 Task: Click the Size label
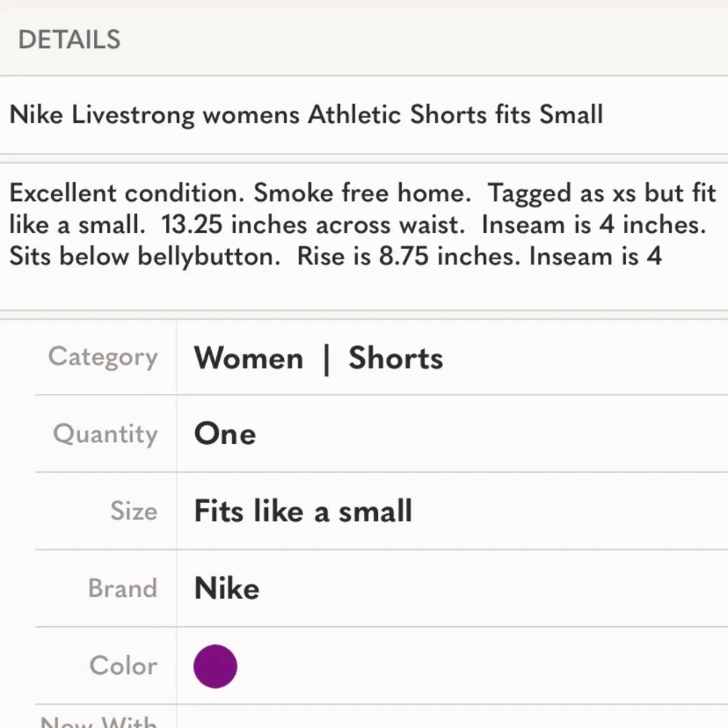[x=133, y=511]
